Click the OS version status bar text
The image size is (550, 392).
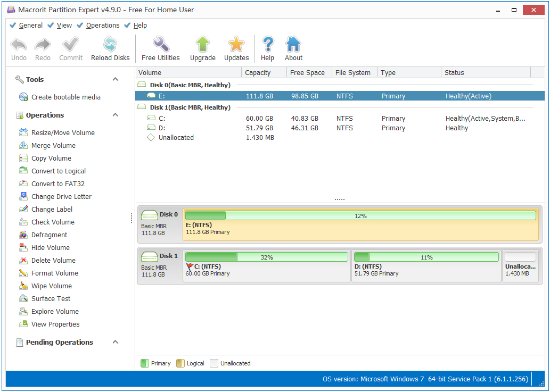[x=425, y=379]
